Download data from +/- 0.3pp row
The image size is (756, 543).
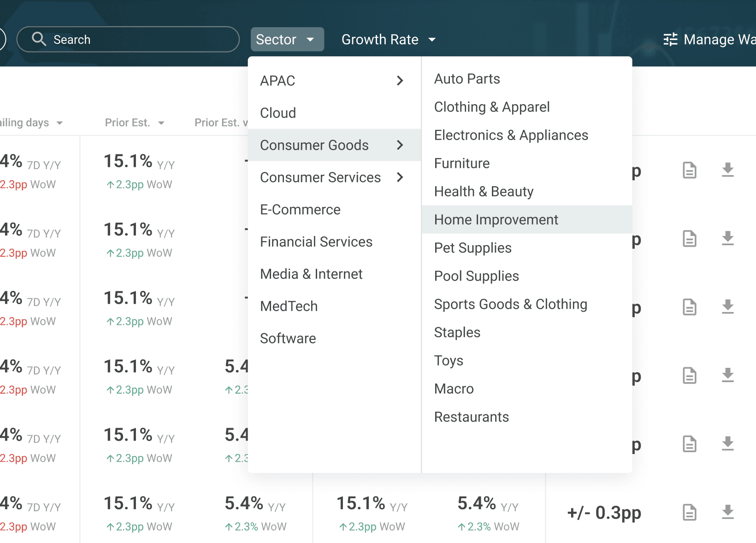728,512
